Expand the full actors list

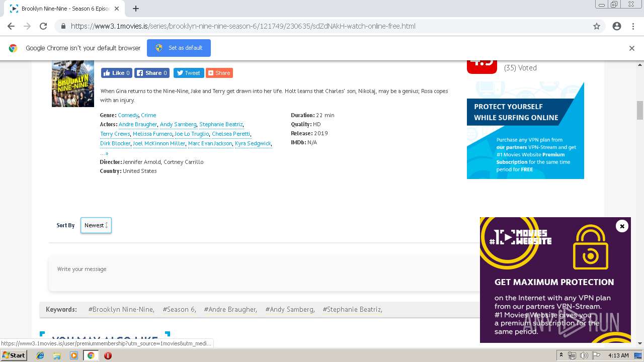pyautogui.click(x=104, y=153)
